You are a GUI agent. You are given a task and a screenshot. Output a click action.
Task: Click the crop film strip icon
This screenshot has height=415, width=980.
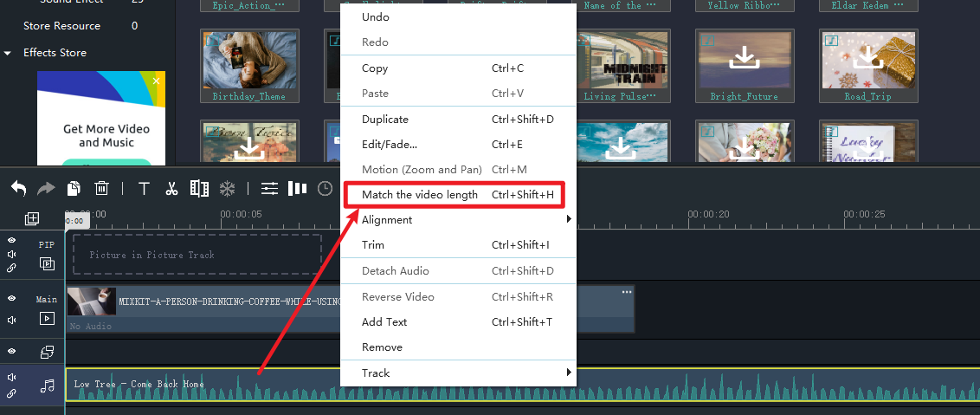199,188
